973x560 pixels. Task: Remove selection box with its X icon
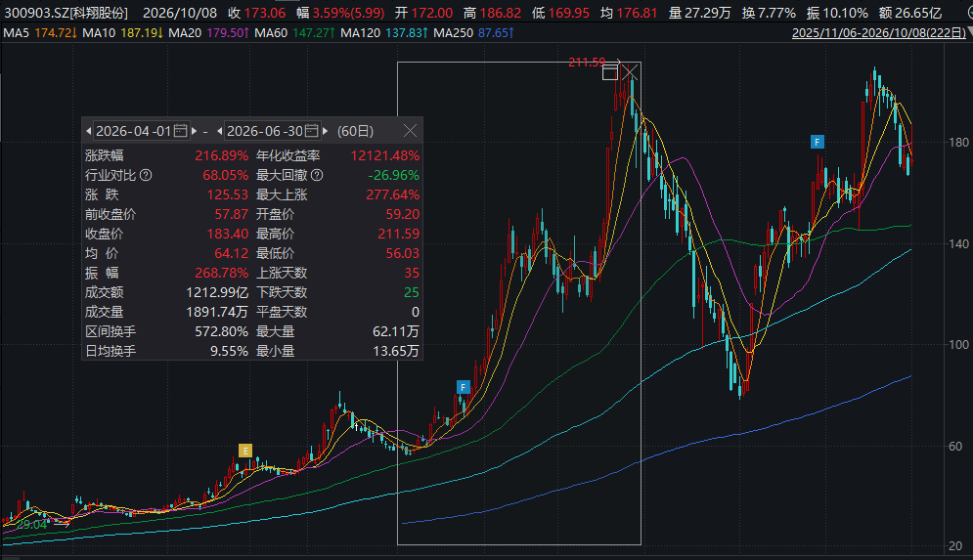630,73
